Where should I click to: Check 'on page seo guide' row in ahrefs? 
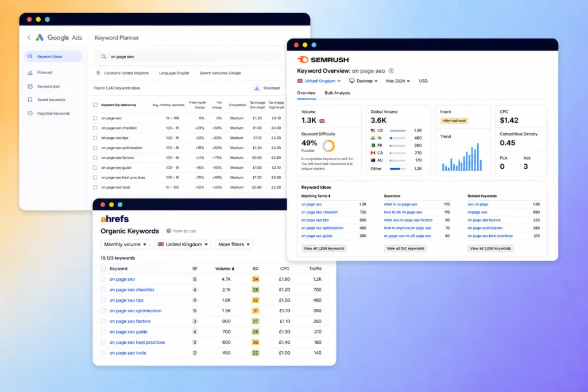103,332
